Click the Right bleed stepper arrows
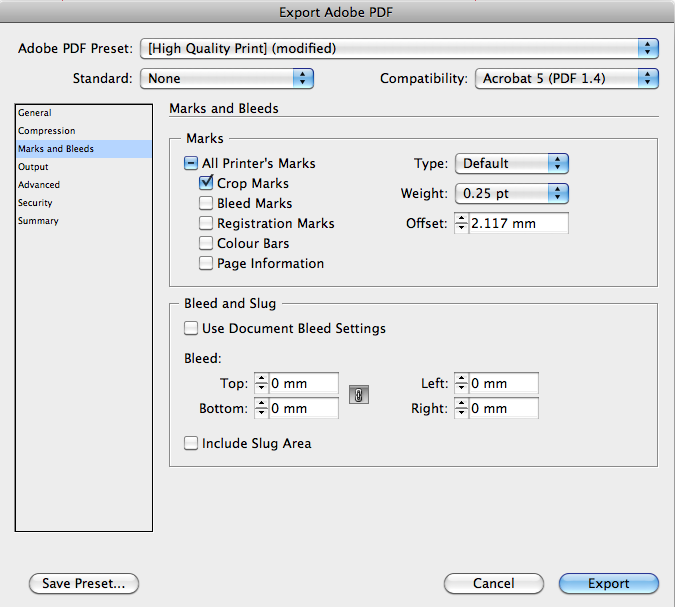The image size is (675, 607). click(461, 408)
